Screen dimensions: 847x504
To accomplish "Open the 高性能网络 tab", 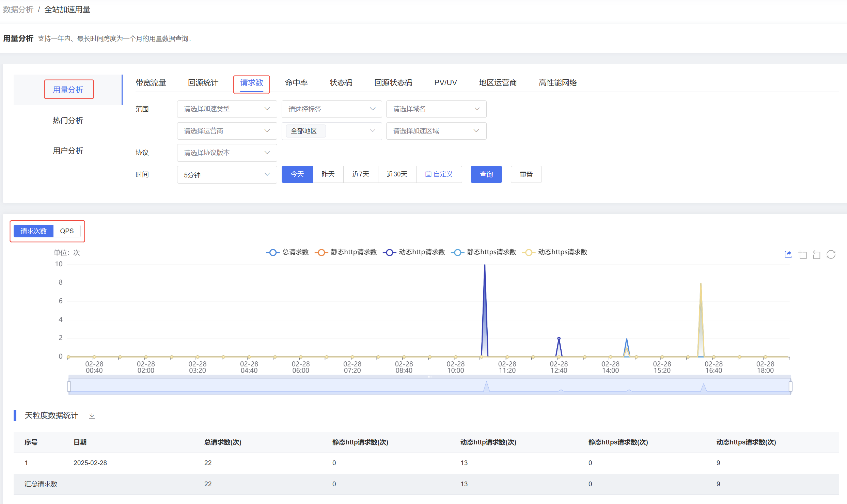I will point(558,83).
